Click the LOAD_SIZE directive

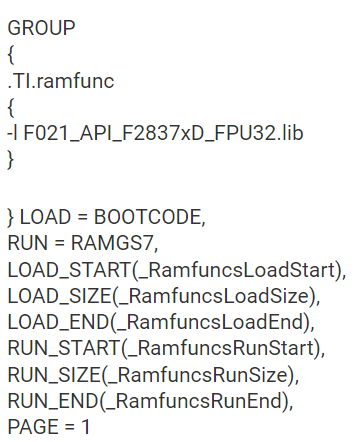click(x=59, y=296)
